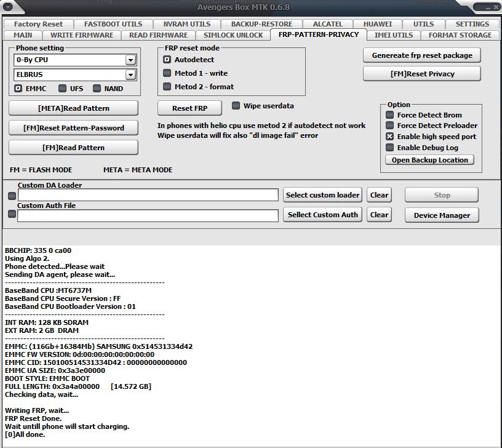Image resolution: width=502 pixels, height=448 pixels.
Task: Click Genereate frp reset package
Action: pos(422,55)
